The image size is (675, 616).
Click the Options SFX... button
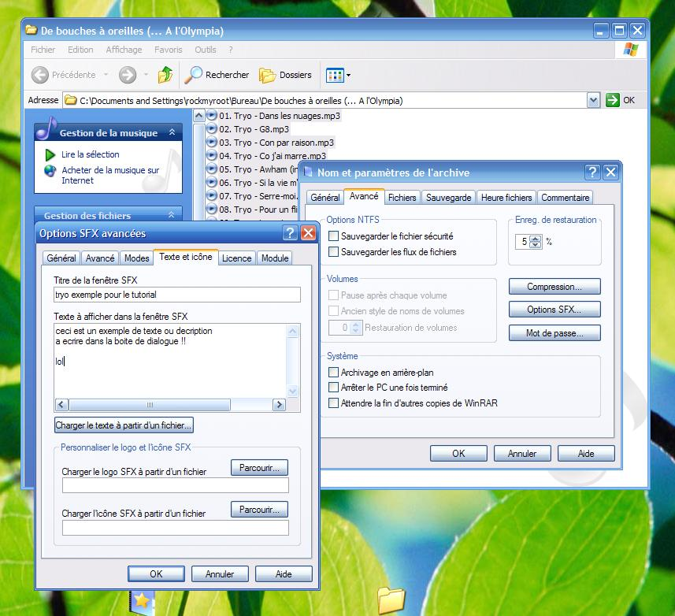[554, 310]
